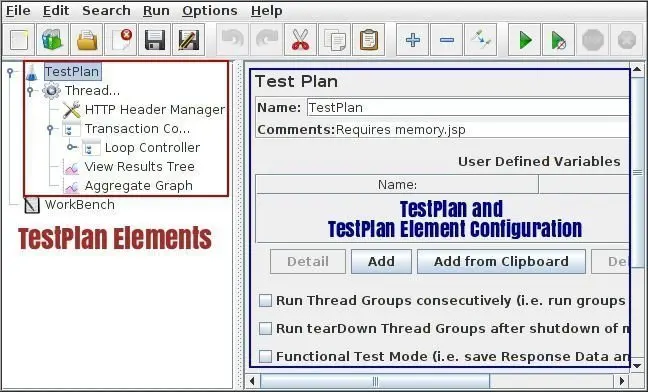Screen dimensions: 648x392
Task: Open the Templates toolbar icon
Action: [x=52, y=40]
